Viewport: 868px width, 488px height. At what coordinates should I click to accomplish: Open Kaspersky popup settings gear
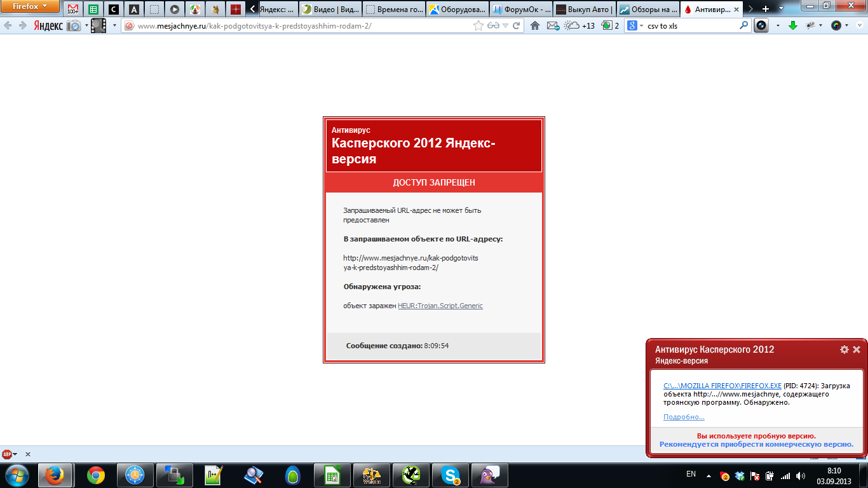click(844, 349)
